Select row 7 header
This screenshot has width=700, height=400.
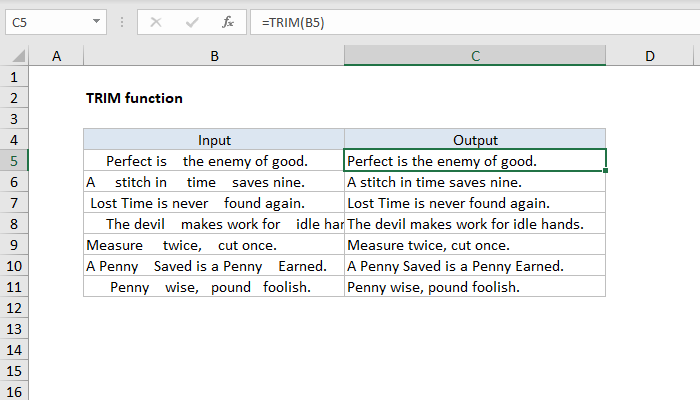point(14,203)
